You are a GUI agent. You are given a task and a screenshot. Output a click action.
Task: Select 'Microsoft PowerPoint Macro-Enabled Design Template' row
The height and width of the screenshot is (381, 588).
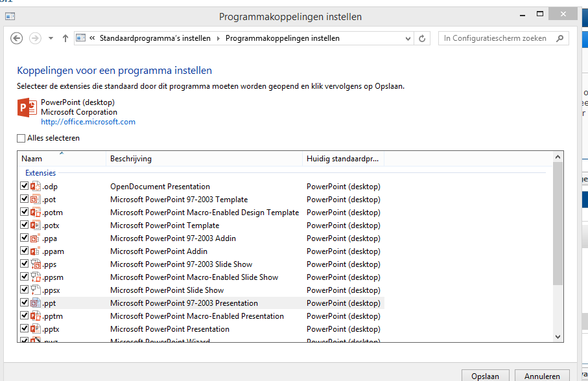(204, 213)
